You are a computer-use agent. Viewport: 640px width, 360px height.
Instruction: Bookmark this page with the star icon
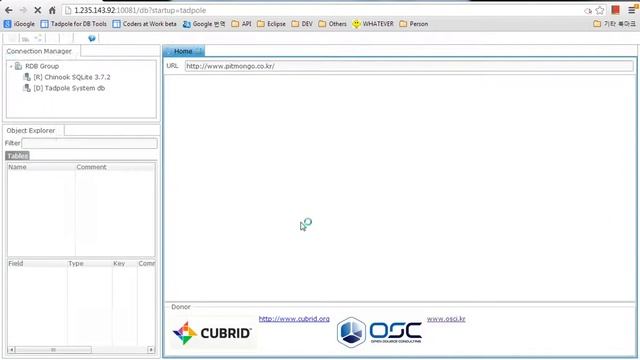(600, 10)
